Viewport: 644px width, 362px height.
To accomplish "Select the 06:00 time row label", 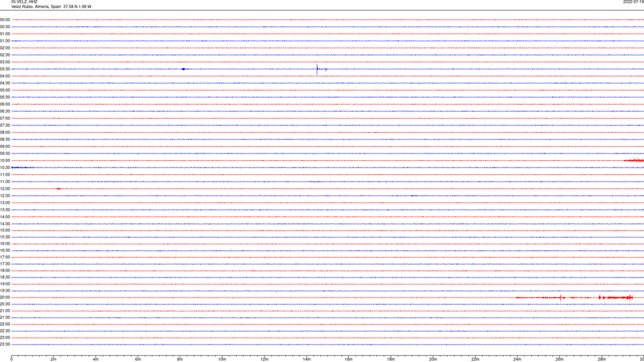I will pos(5,105).
